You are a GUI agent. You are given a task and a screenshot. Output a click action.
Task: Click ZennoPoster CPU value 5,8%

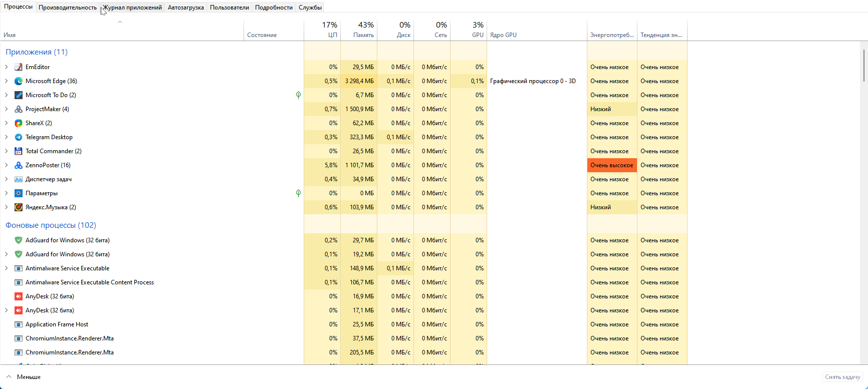point(322,165)
